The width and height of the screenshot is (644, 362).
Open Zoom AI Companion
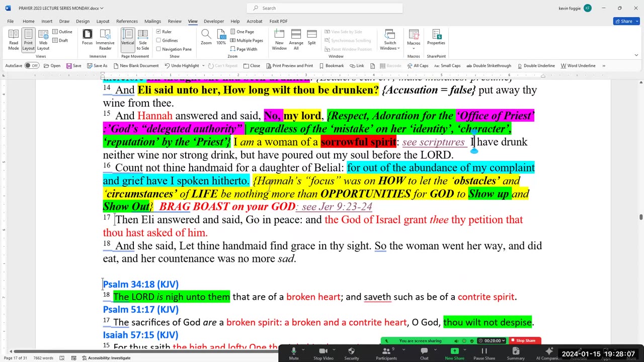pos(549,353)
